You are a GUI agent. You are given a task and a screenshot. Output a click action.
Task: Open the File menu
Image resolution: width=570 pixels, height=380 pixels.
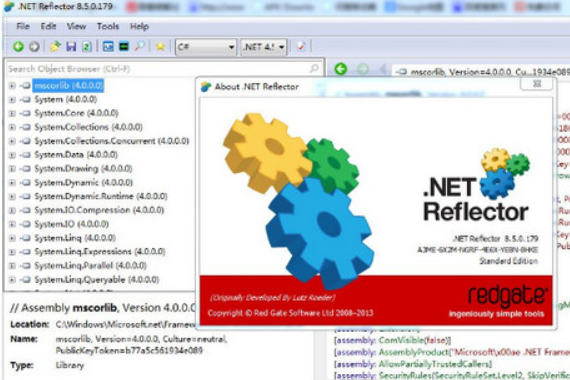pos(23,26)
